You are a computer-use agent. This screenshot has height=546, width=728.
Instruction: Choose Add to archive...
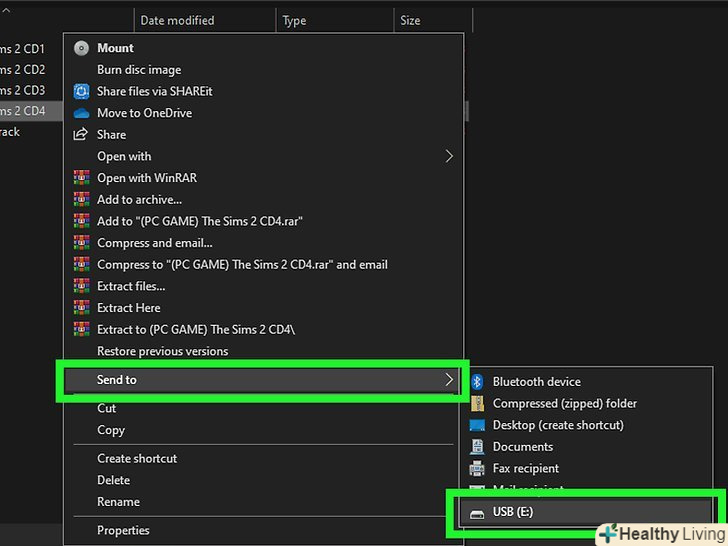tap(263, 200)
